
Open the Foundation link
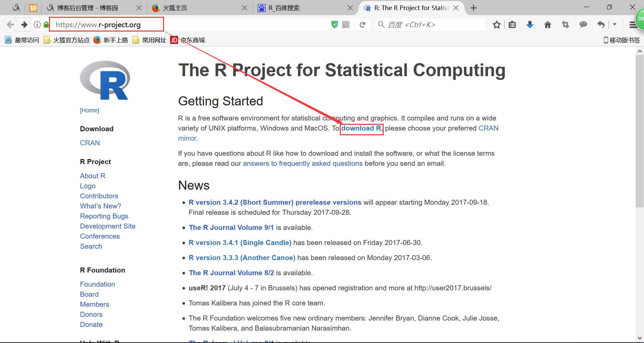(98, 284)
